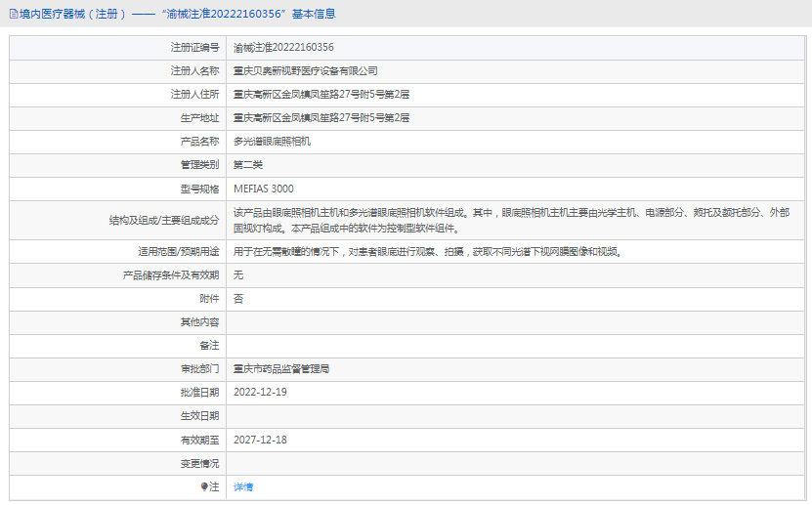Screen dimensions: 812x505
Task: Click the 境内医疗器械（注册）header title
Action: pyautogui.click(x=68, y=14)
